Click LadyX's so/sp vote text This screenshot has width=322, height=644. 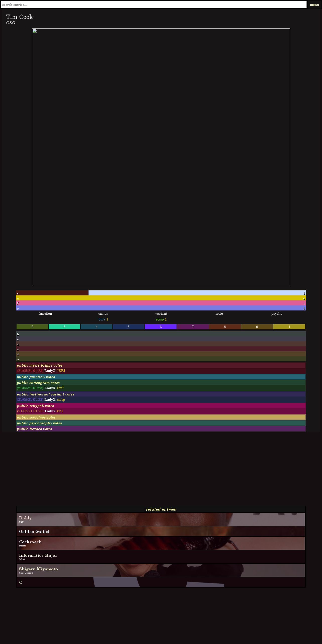[x=61, y=399]
